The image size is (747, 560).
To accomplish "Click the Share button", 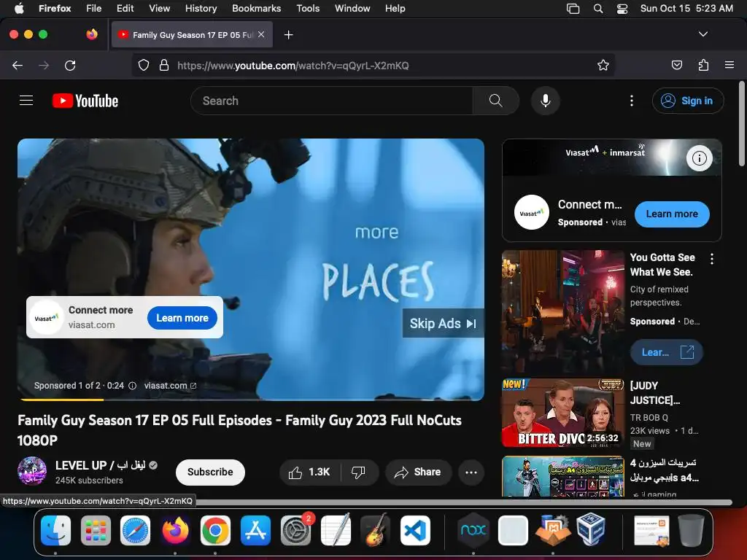I will 418,472.
